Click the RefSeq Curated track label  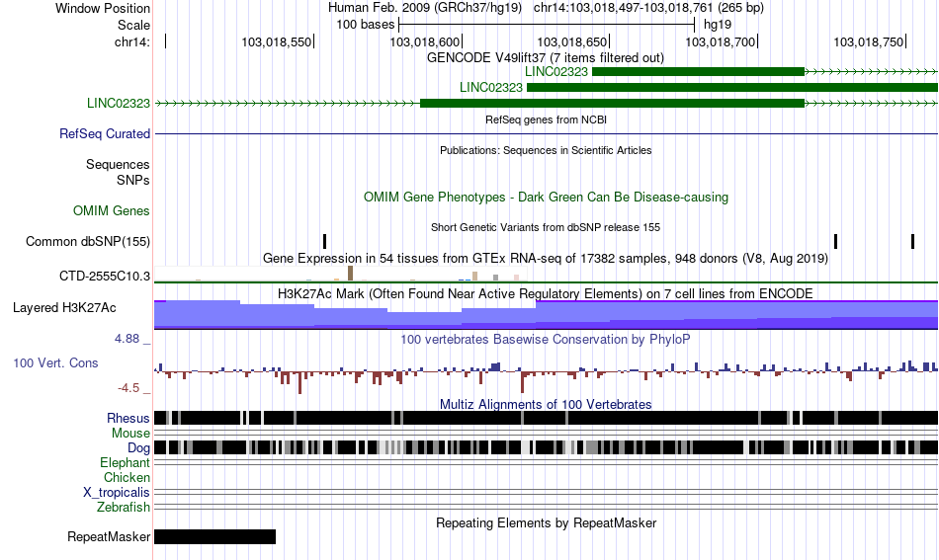105,133
